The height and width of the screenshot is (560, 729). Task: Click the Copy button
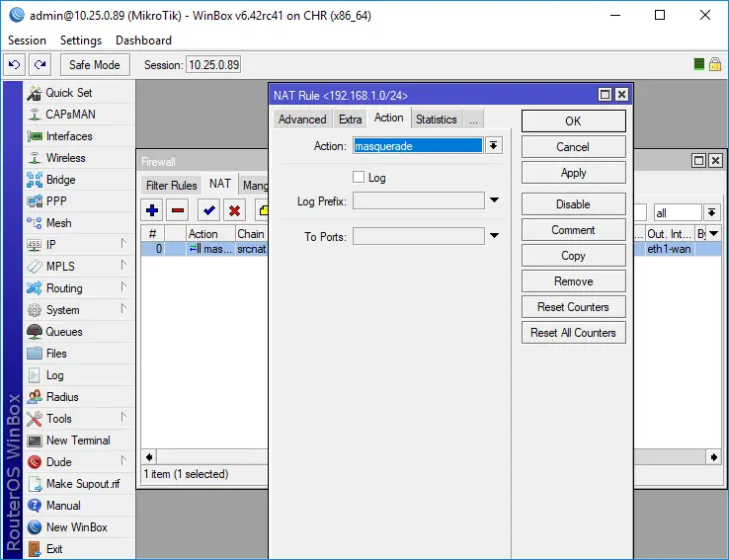[573, 256]
